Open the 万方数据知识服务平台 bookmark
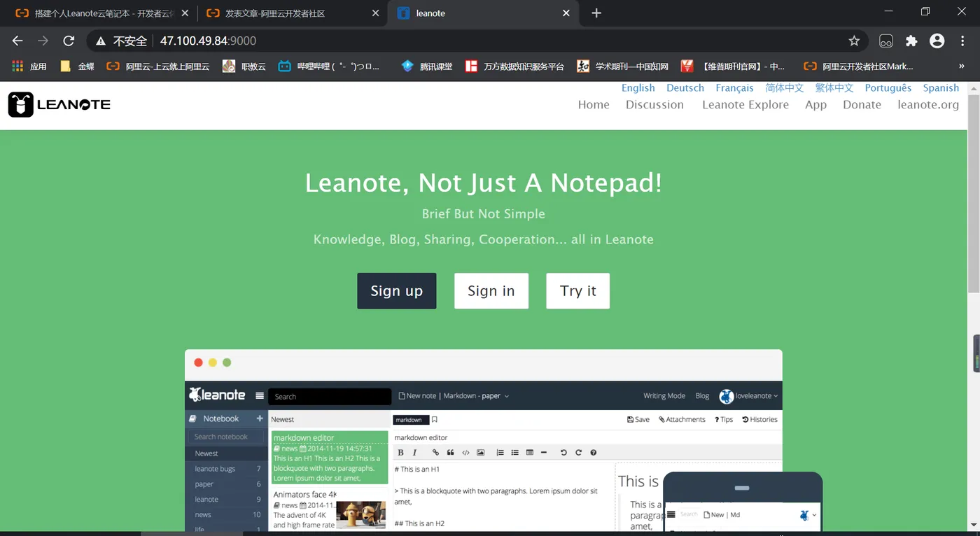This screenshot has width=980, height=536. click(x=514, y=66)
